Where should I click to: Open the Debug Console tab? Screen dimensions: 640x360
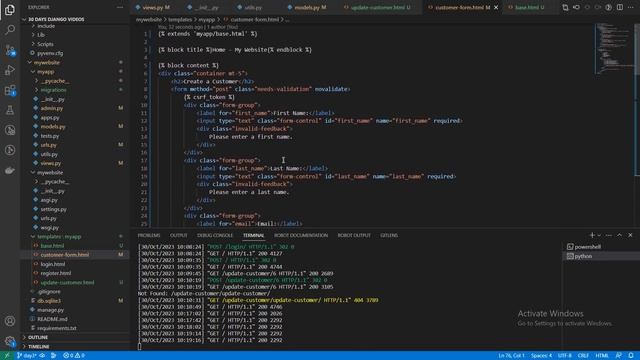pos(215,236)
